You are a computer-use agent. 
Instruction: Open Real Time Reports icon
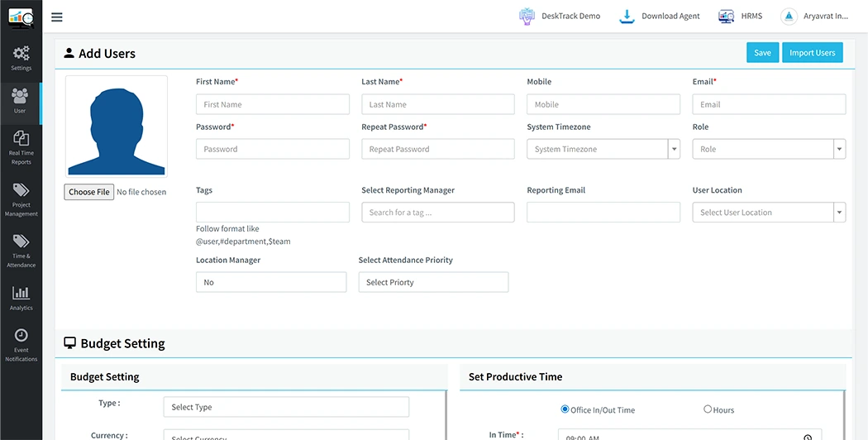21,138
